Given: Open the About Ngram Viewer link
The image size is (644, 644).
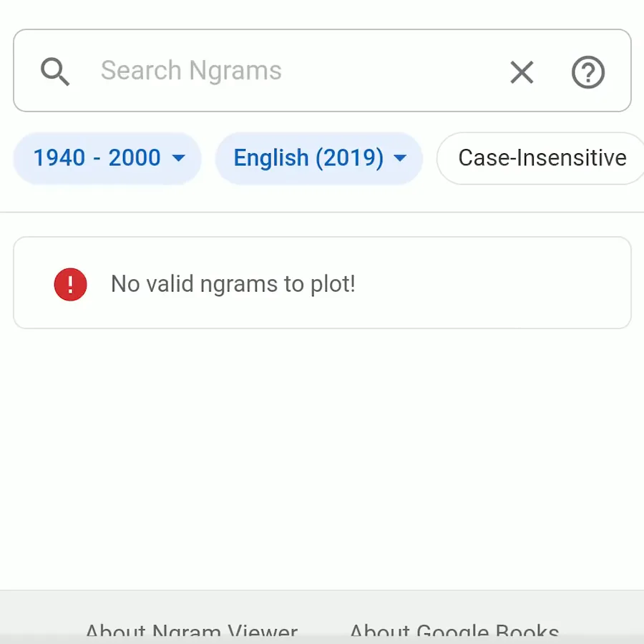Looking at the screenshot, I should [191, 633].
